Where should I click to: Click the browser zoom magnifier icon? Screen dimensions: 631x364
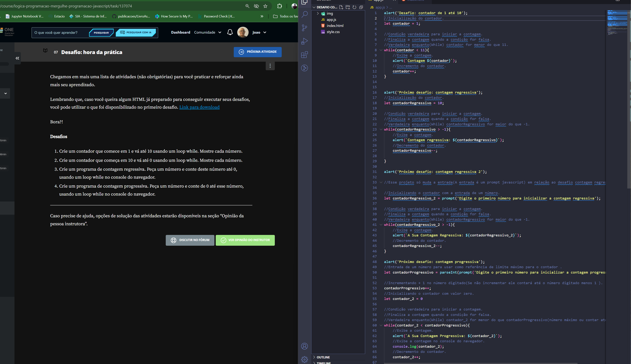247,6
